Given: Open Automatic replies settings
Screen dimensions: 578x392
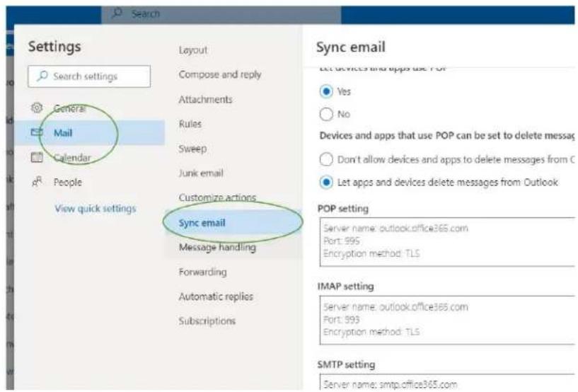Looking at the screenshot, I should pyautogui.click(x=216, y=296).
